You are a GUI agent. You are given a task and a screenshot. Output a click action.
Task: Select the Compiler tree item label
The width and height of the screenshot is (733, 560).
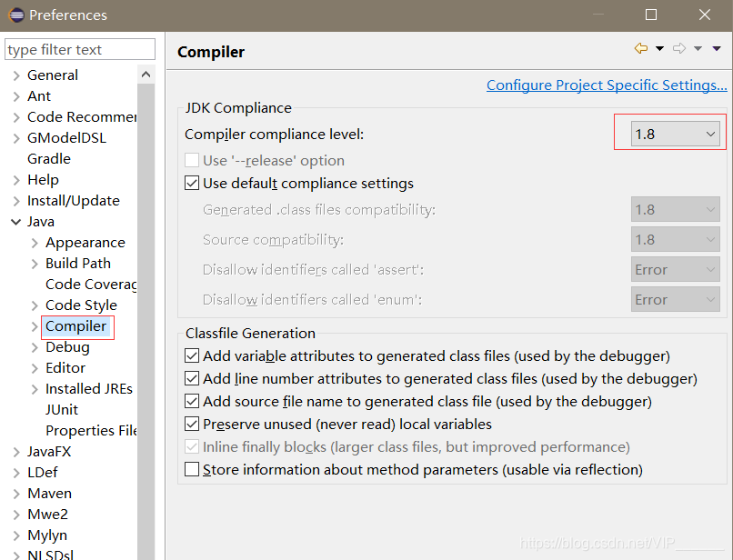[75, 326]
